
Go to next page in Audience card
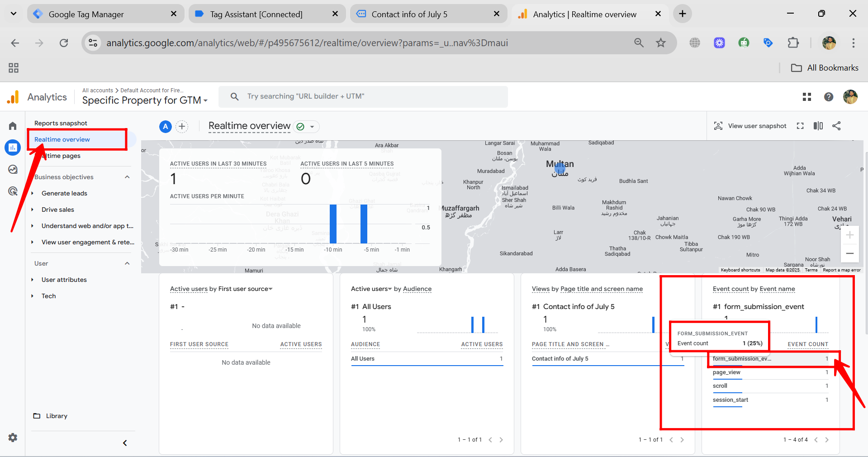pyautogui.click(x=501, y=440)
